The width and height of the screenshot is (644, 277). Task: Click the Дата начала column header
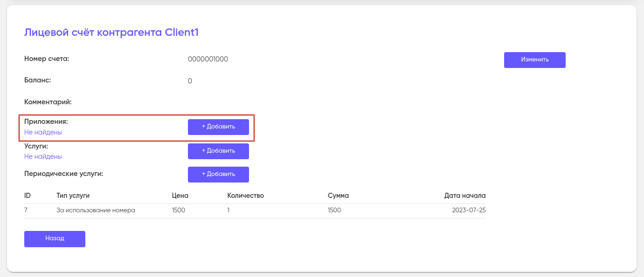[465, 196]
